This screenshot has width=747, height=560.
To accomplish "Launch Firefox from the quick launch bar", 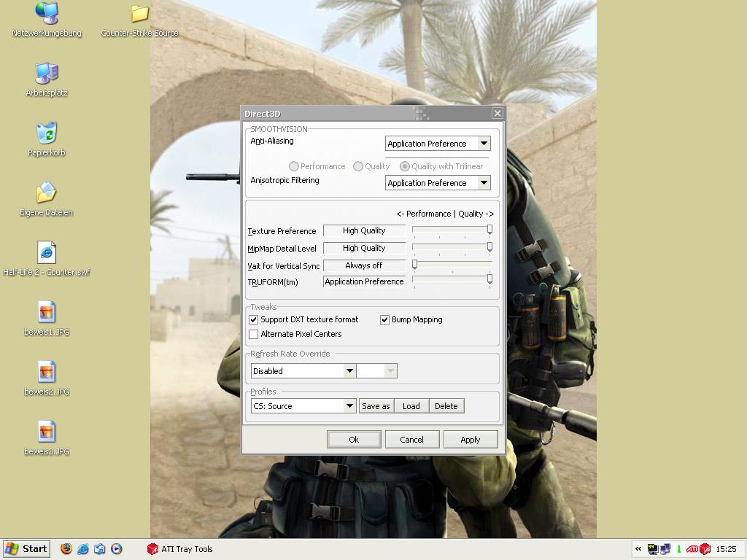I will (66, 549).
